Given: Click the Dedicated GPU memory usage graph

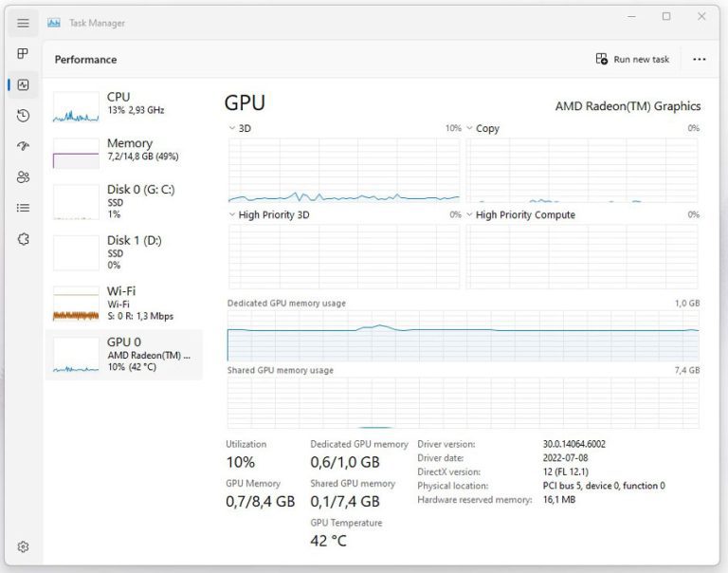Looking at the screenshot, I should tap(463, 334).
